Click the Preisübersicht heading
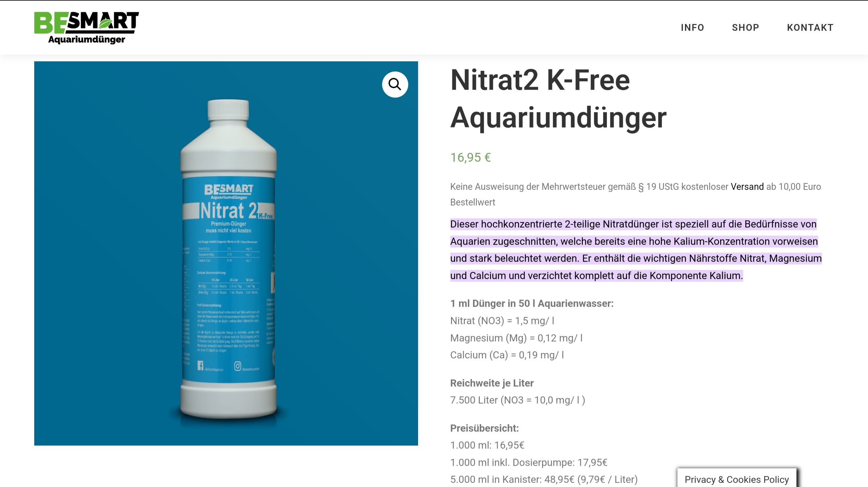 point(484,428)
